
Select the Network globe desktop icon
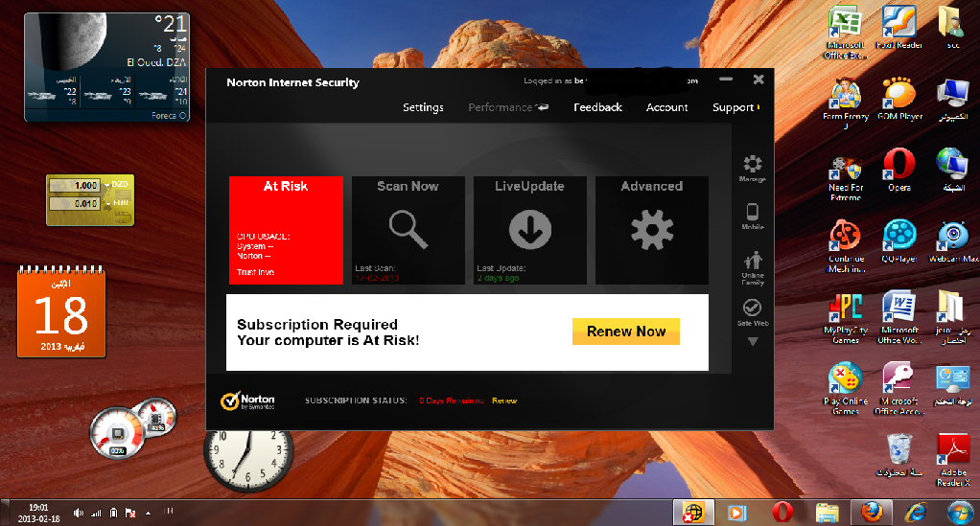coord(952,170)
